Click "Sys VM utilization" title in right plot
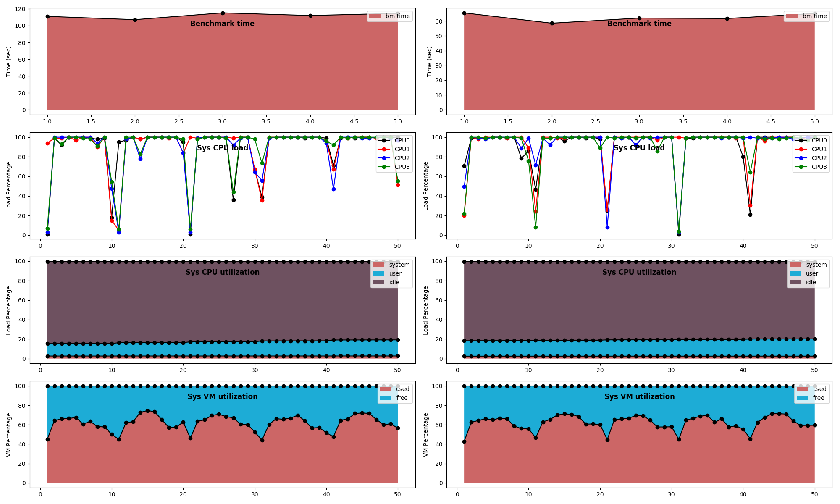The image size is (840, 504). 639,396
